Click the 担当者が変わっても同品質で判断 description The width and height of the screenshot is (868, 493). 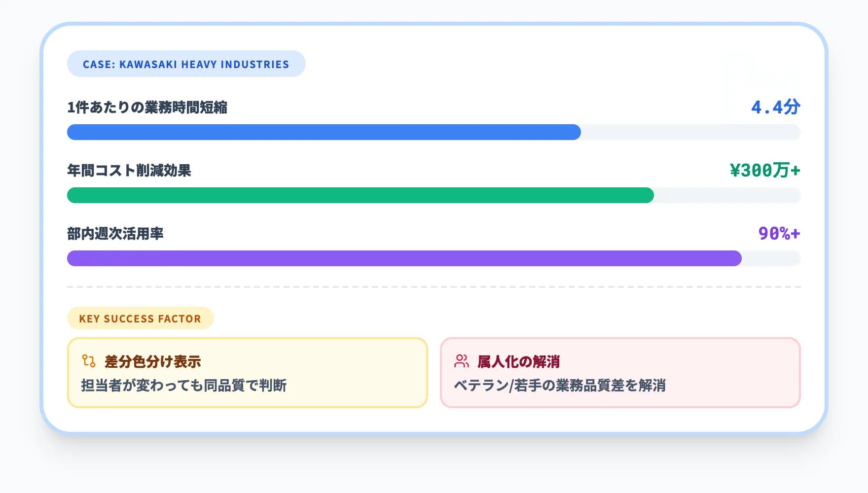pos(184,385)
